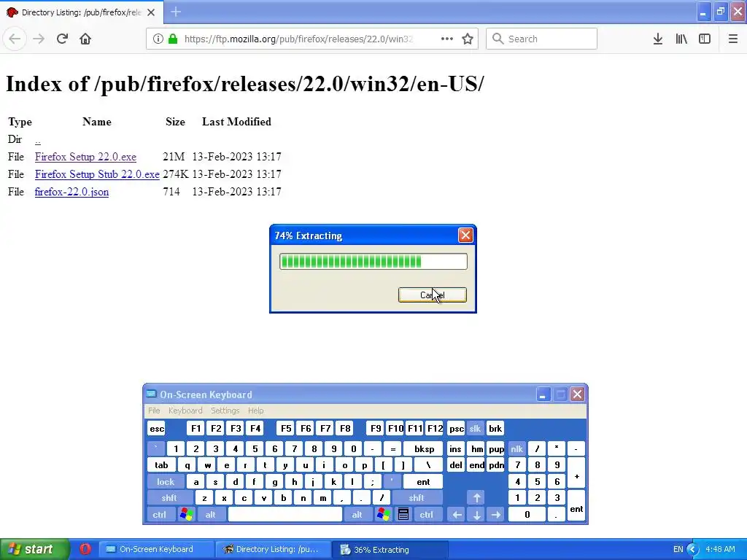The height and width of the screenshot is (560, 747).
Task: Click the spacebar on On-Screen Keyboard
Action: pyautogui.click(x=285, y=515)
